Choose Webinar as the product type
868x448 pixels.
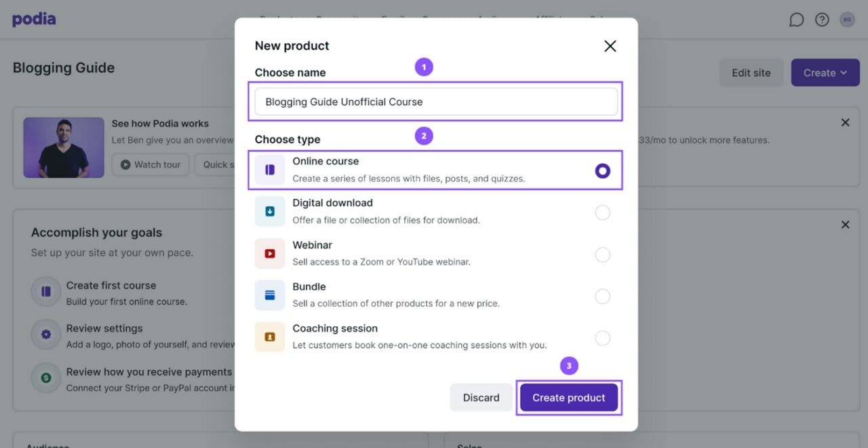602,254
